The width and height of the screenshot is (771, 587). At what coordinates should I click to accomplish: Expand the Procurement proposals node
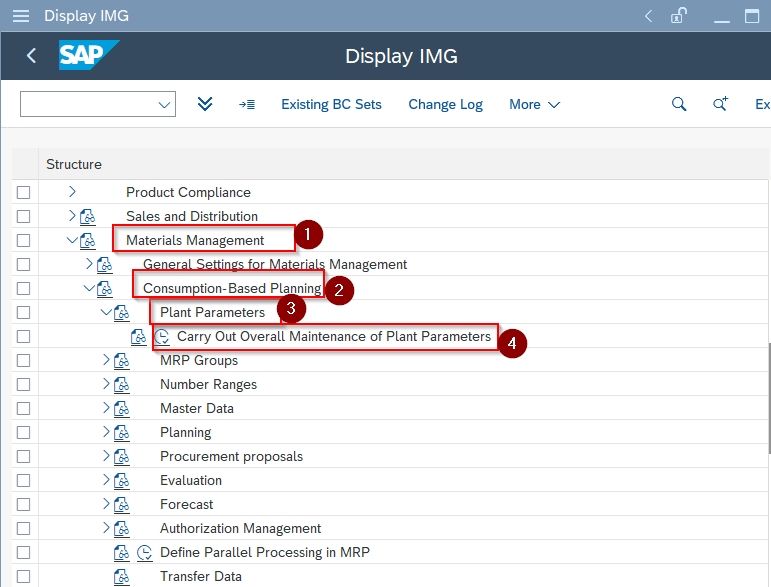(106, 456)
